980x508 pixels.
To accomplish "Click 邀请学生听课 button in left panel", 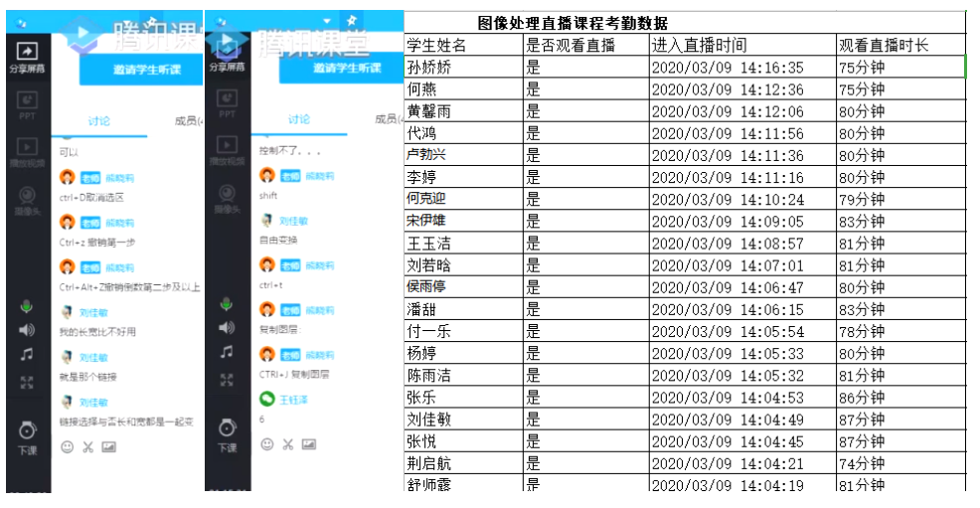I will pyautogui.click(x=139, y=69).
